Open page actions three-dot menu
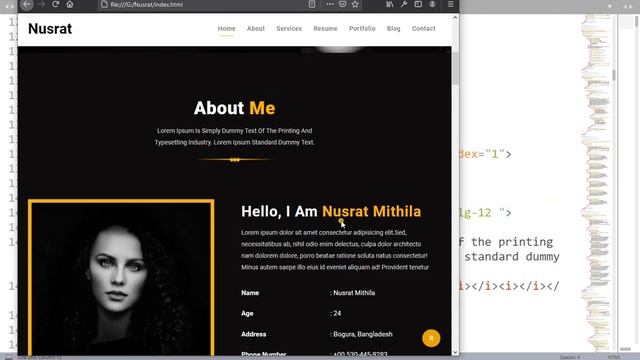This screenshot has width=640, height=360. click(330, 4)
